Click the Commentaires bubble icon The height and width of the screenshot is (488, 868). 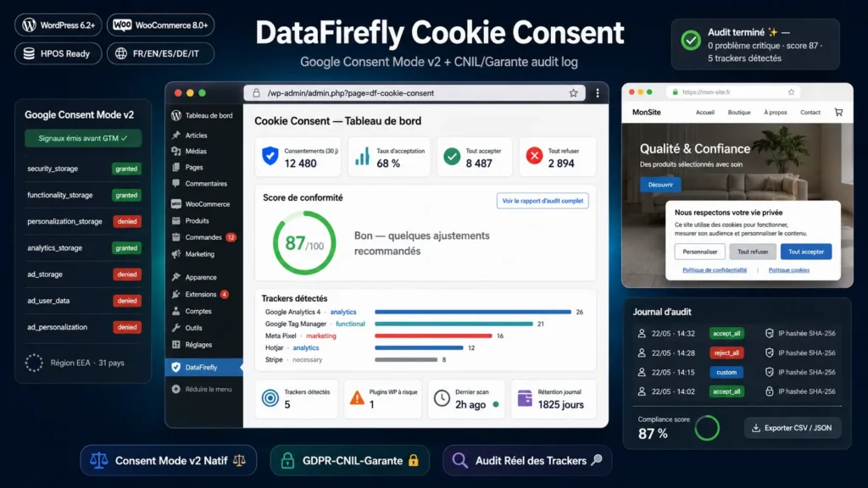(176, 183)
